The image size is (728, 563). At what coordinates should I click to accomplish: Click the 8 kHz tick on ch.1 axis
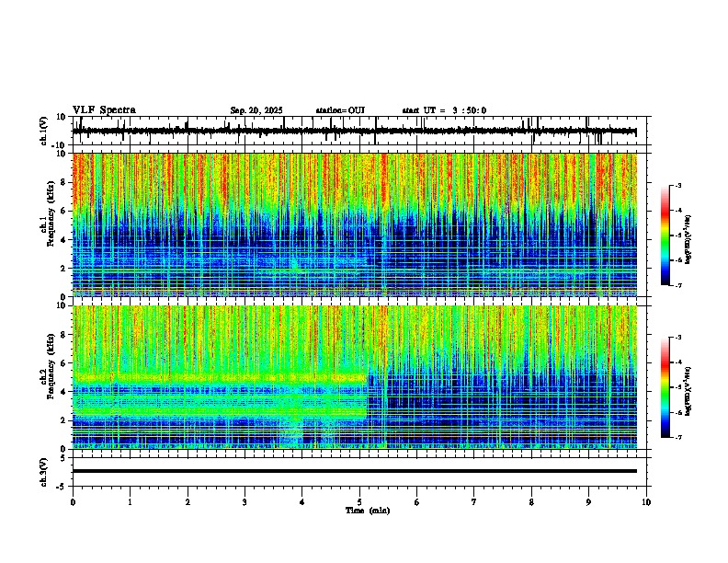pyautogui.click(x=64, y=182)
